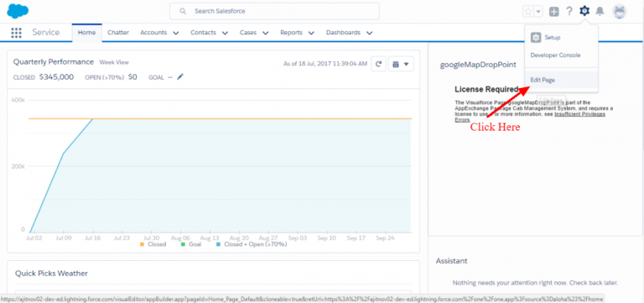Click the Closed + Open (>70%) legend

(x=251, y=244)
